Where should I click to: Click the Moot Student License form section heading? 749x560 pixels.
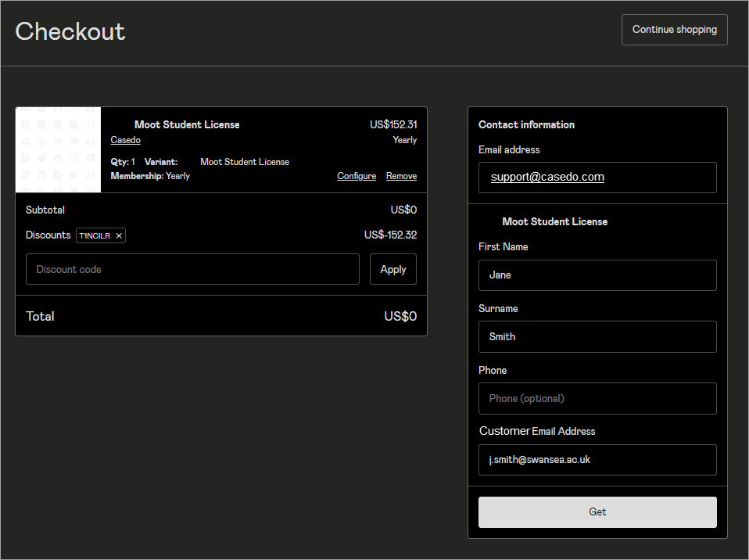pyautogui.click(x=554, y=221)
